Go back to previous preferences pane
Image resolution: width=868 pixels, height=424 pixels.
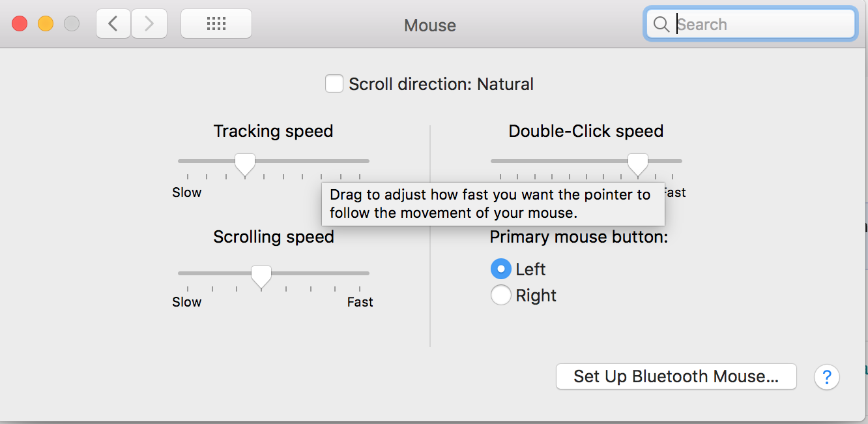[113, 24]
